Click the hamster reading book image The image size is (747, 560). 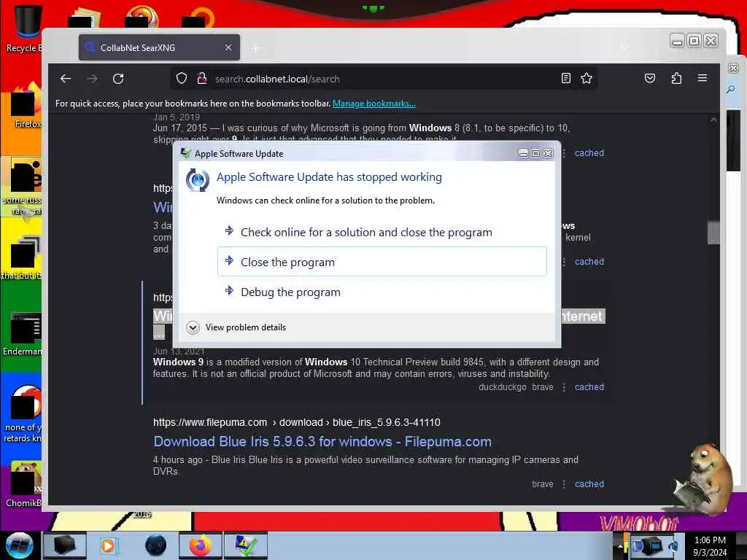click(703, 478)
